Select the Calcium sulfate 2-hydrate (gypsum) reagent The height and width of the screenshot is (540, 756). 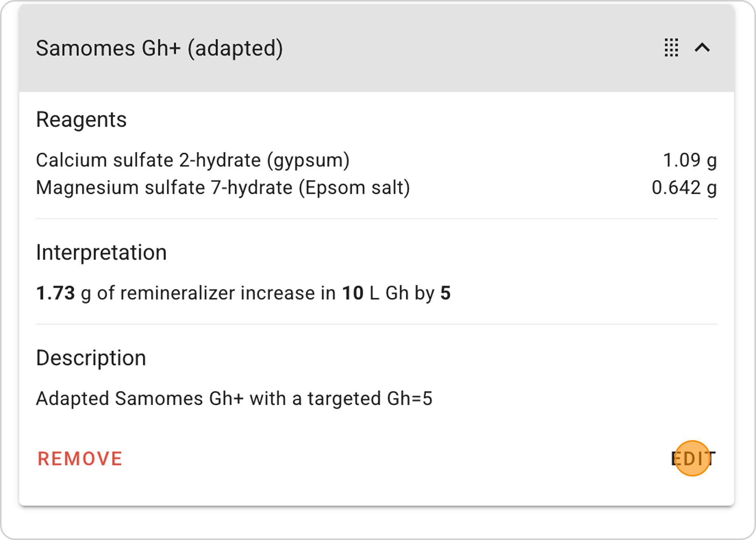coord(193,160)
